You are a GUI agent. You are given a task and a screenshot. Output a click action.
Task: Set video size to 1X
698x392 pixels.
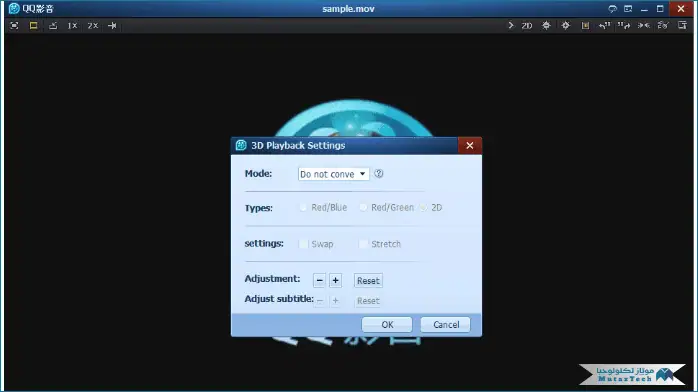pyautogui.click(x=72, y=25)
